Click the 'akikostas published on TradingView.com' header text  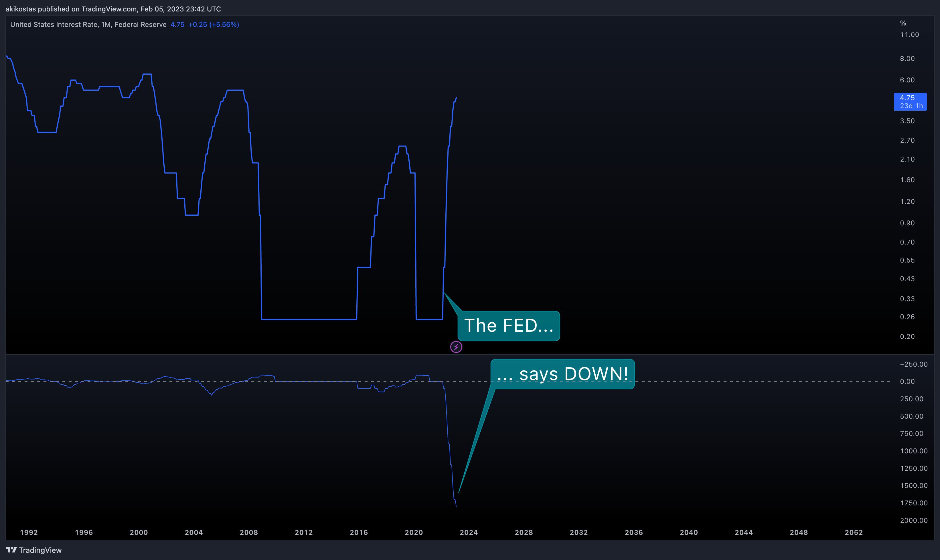pyautogui.click(x=71, y=9)
